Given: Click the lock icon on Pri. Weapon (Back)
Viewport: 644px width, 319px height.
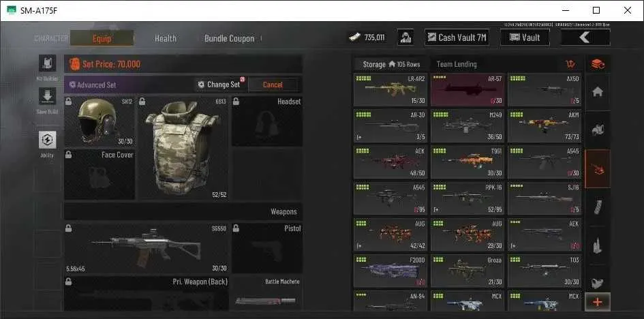Looking at the screenshot, I should point(69,282).
